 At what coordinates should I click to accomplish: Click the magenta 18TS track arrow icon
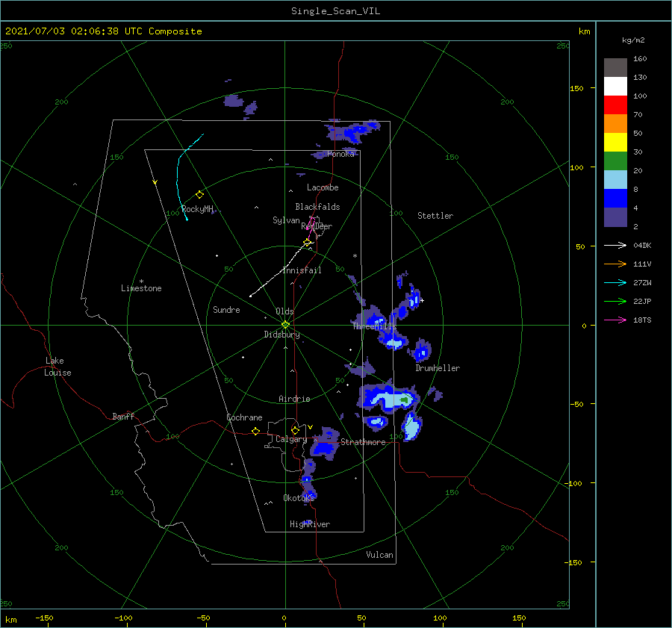coord(615,320)
